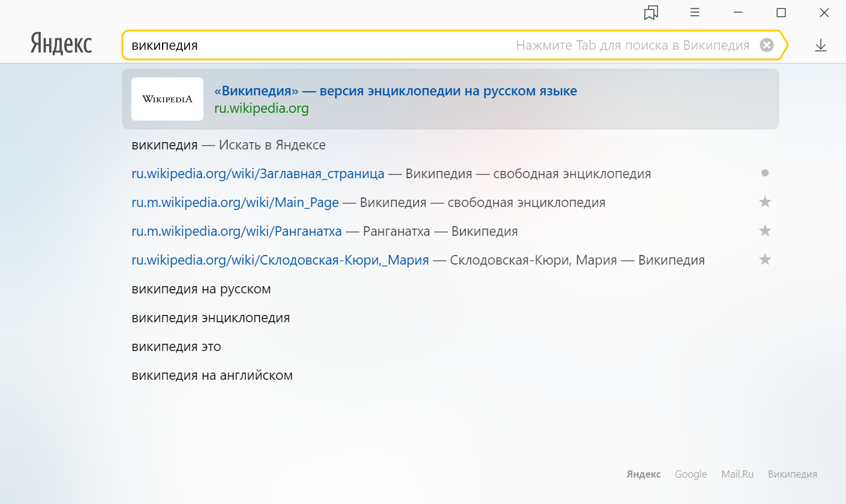Open the bookmarks panel icon

(x=651, y=13)
